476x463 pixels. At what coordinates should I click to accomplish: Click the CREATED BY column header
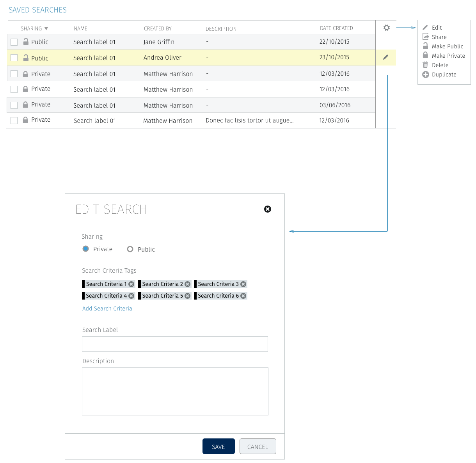click(x=158, y=28)
